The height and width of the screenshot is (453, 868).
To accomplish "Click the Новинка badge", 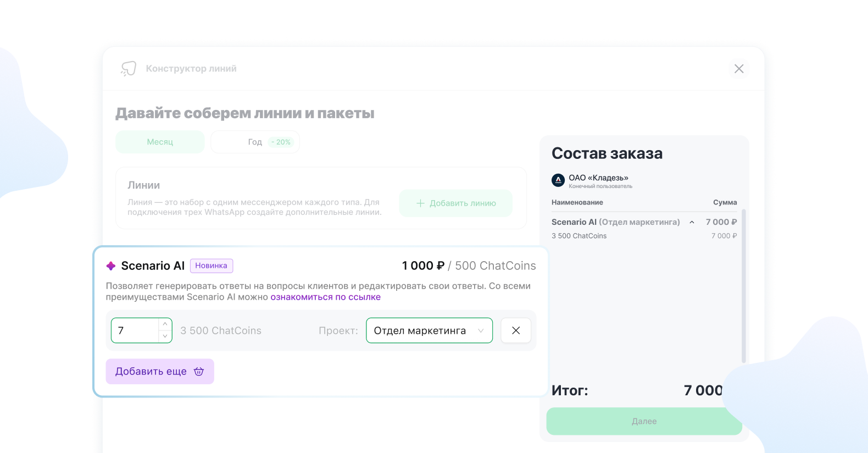I will [212, 266].
